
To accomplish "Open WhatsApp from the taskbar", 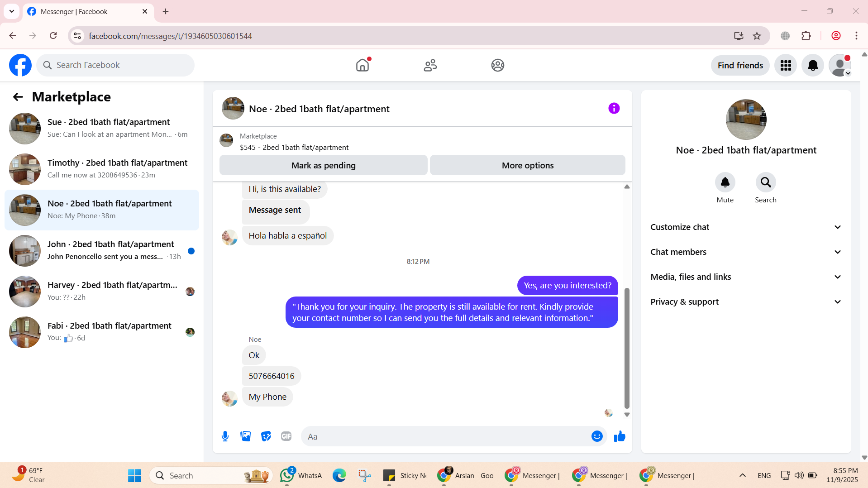I will [x=301, y=475].
